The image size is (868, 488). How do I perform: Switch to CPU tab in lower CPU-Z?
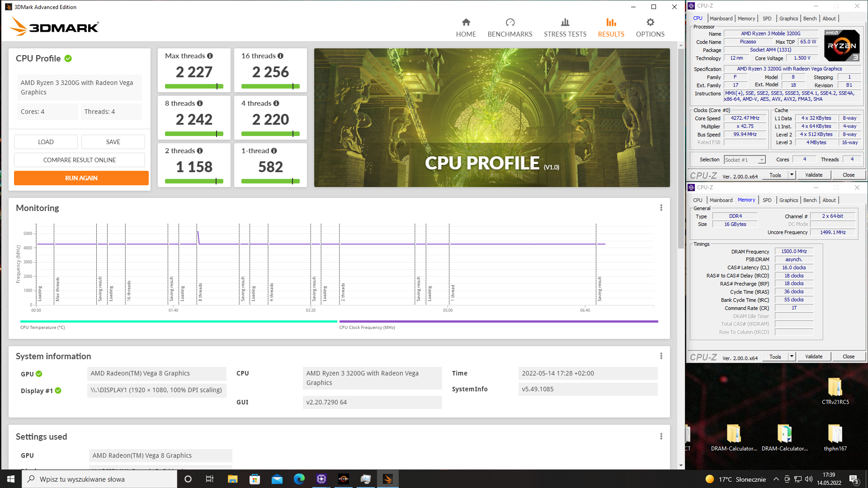pyautogui.click(x=698, y=200)
